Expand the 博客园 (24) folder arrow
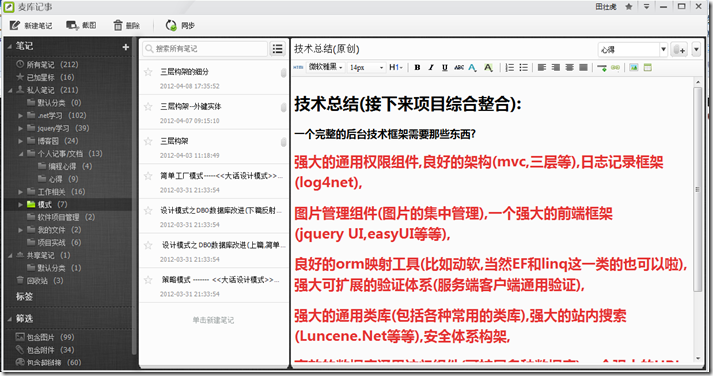The image size is (713, 376). point(20,141)
